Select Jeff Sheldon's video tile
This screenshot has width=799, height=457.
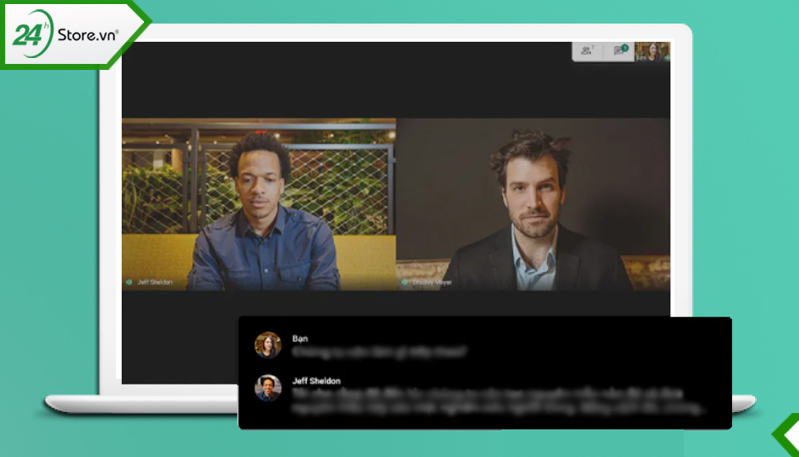(x=259, y=204)
